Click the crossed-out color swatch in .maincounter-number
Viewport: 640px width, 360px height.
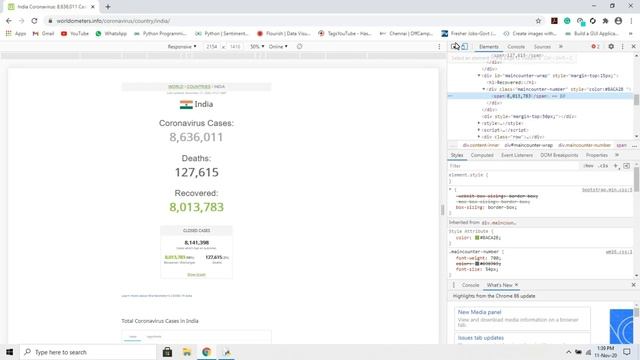pyautogui.click(x=477, y=264)
